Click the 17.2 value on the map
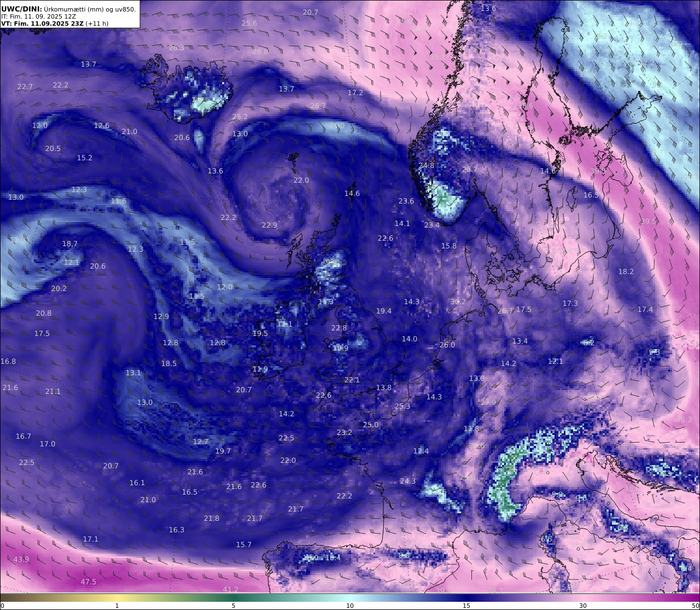Image resolution: width=700 pixels, height=610 pixels. click(x=355, y=92)
